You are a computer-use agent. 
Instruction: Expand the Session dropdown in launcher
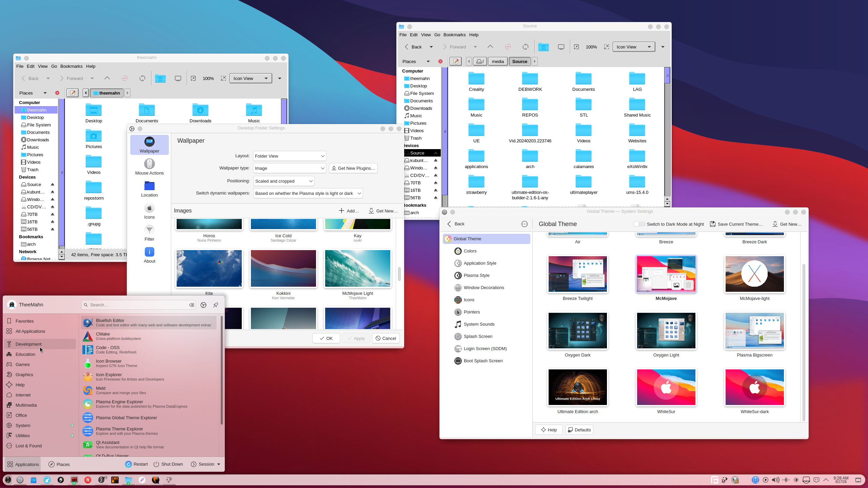coord(219,464)
